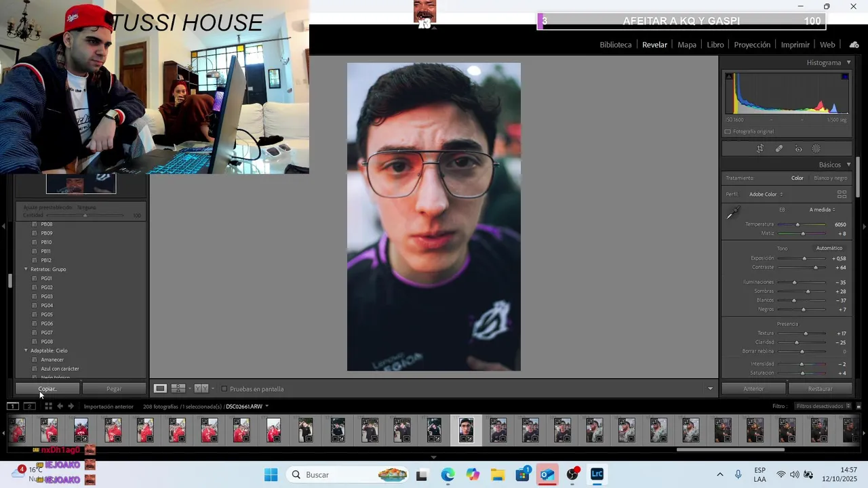Open the Proyección module
Screen dimensions: 868x488
tap(752, 45)
